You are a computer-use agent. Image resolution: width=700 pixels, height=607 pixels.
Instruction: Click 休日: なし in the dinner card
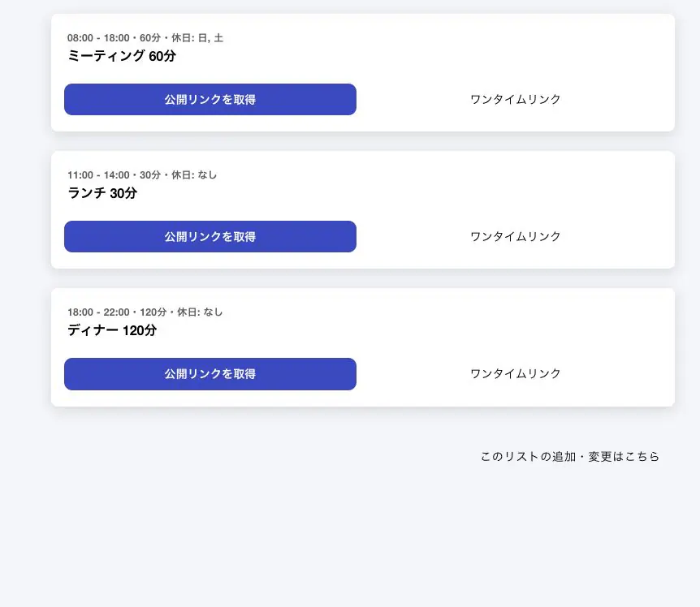200,312
